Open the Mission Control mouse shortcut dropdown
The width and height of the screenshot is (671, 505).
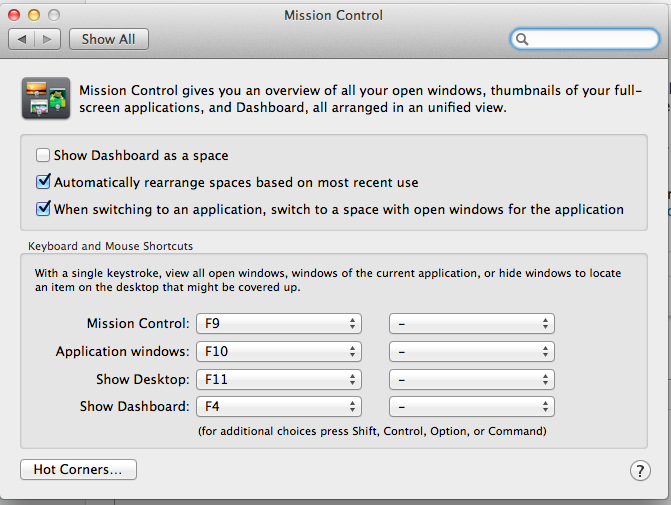472,324
